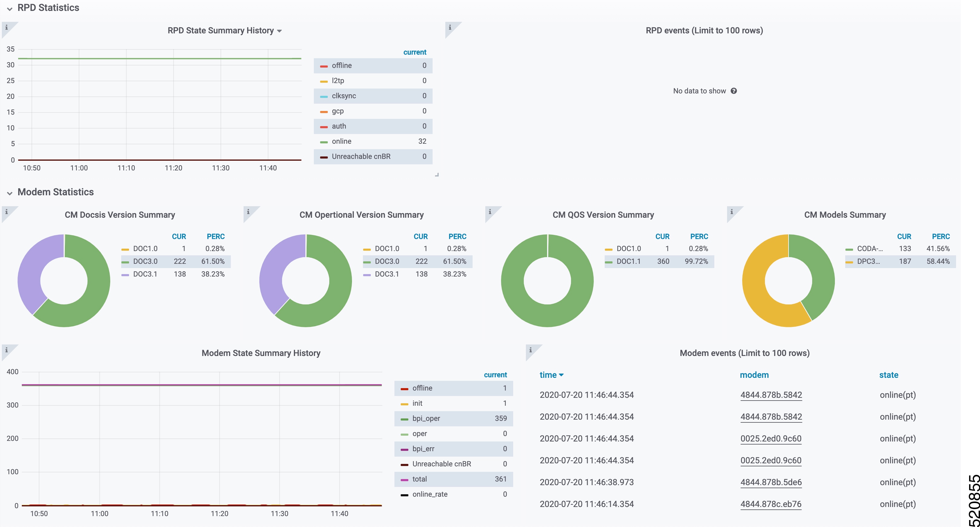Sort modem events by state column

click(888, 375)
